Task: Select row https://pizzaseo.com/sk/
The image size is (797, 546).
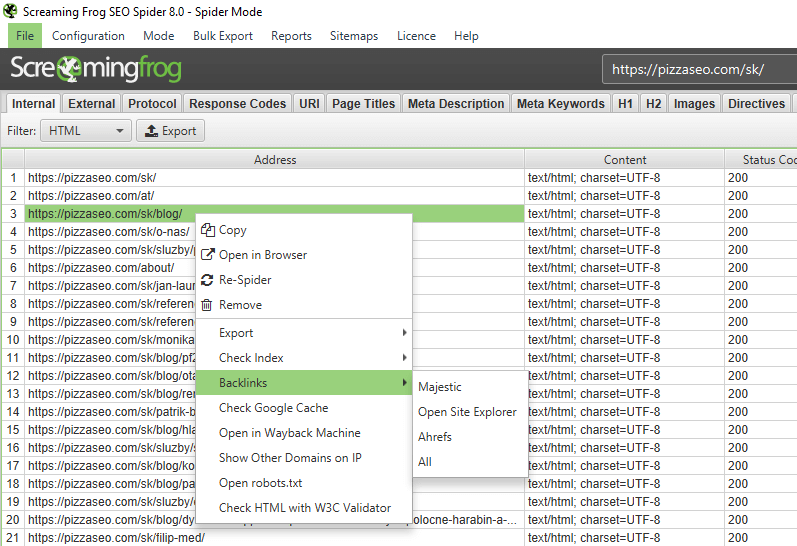Action: (x=274, y=177)
